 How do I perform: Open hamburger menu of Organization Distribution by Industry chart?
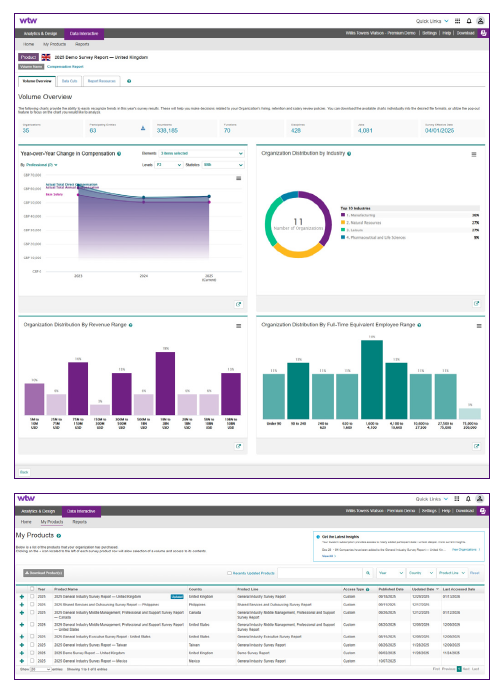pyautogui.click(x=474, y=154)
